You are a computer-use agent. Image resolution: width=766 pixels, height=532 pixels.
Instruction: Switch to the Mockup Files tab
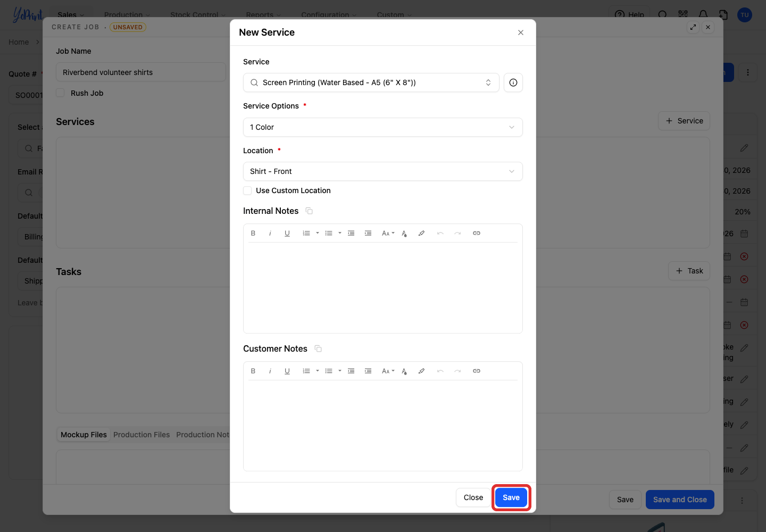click(x=84, y=435)
